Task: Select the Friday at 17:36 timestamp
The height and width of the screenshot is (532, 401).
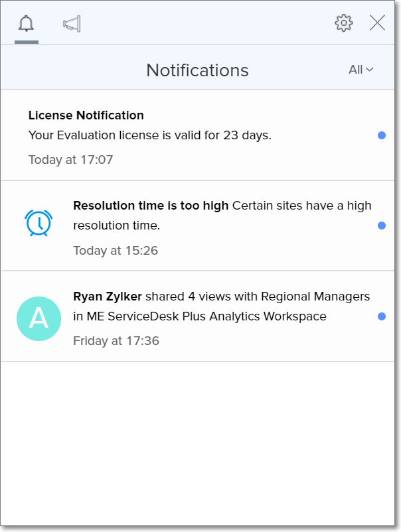Action: tap(116, 341)
